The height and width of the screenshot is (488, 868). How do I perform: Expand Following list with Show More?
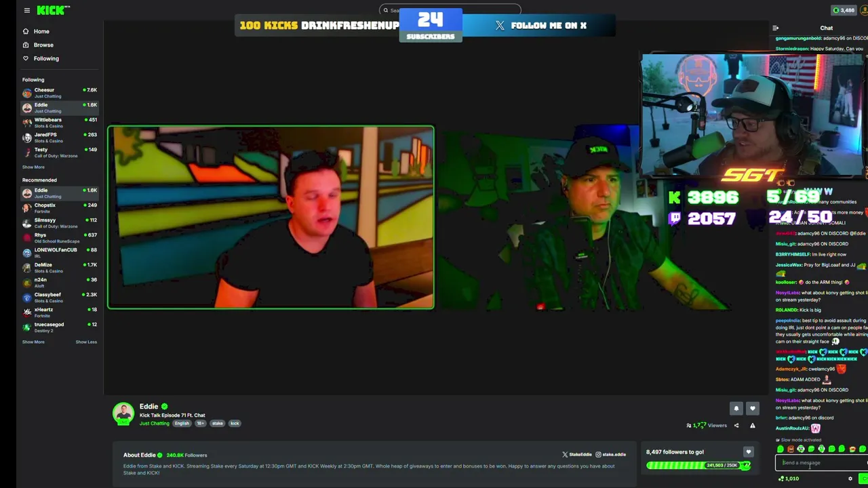click(33, 167)
